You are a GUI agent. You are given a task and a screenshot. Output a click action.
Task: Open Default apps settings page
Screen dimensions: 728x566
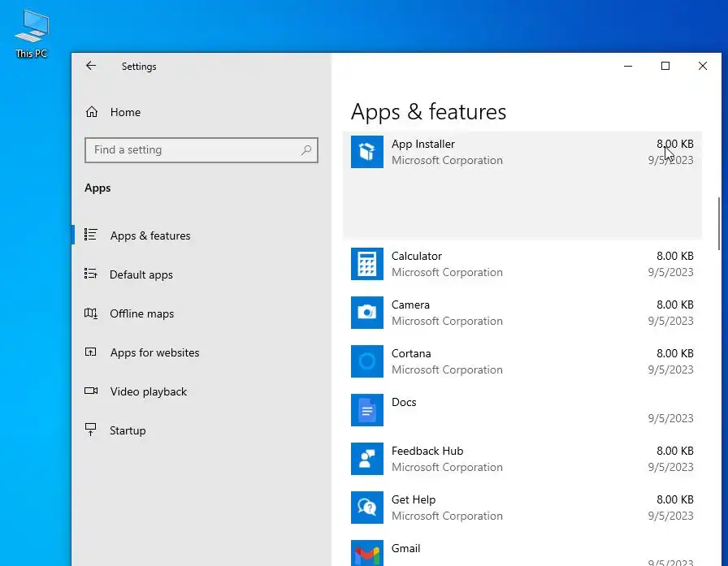pos(201,274)
